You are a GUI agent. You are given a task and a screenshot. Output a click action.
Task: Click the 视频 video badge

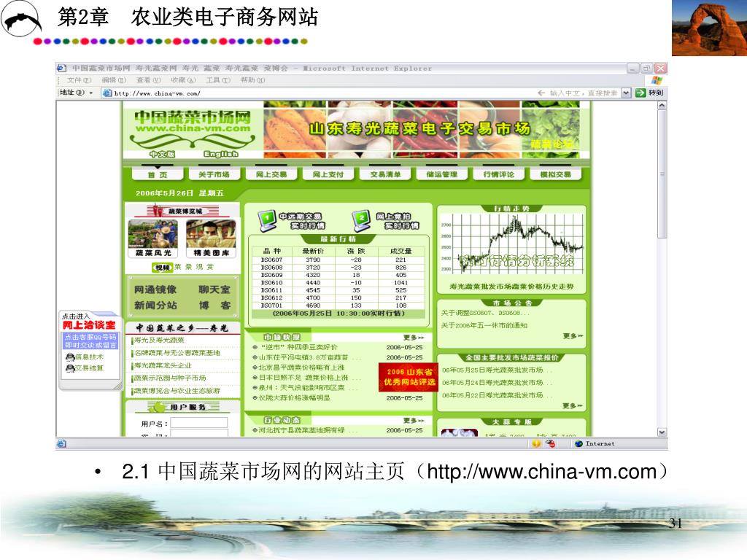click(x=162, y=268)
